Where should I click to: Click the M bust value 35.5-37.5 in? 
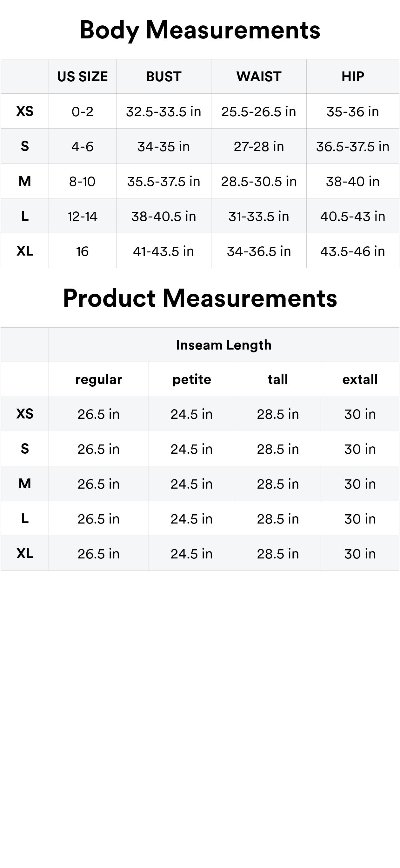[164, 181]
